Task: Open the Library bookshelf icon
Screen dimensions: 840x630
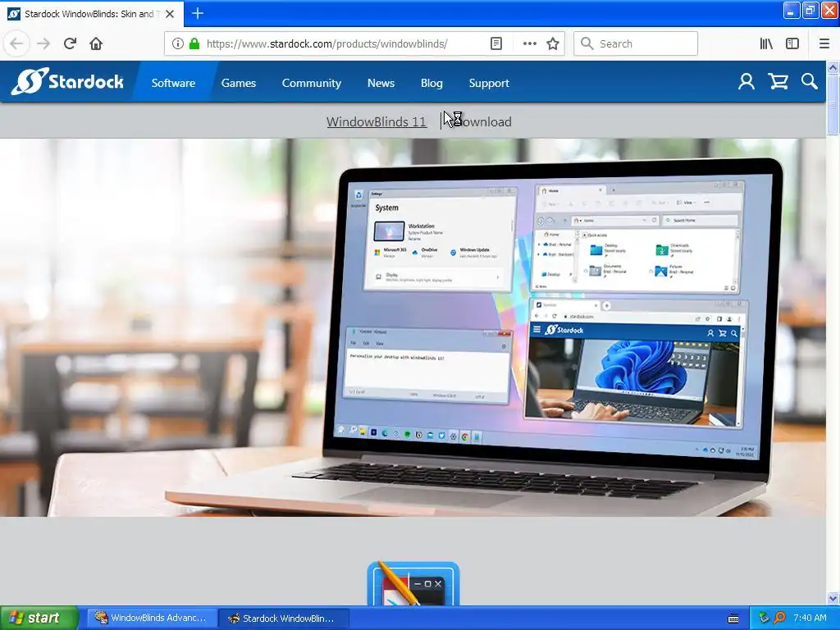Action: (x=766, y=43)
